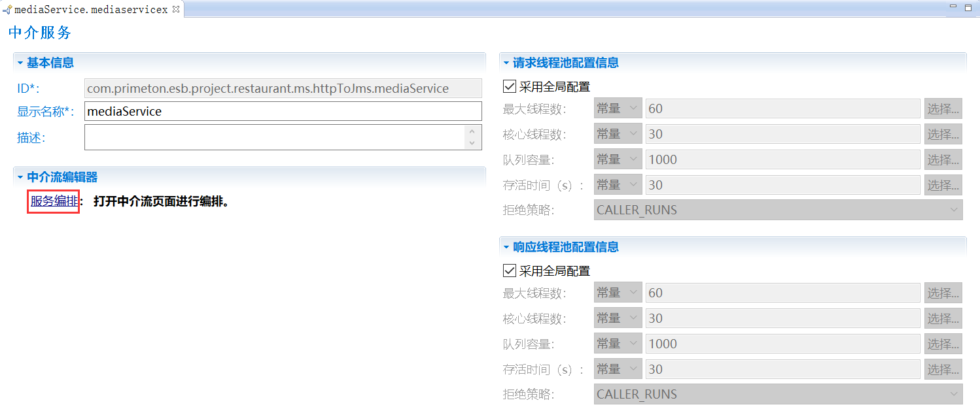This screenshot has height=411, width=980.
Task: Close the mediaService.mediaservicex editor tab
Action: point(175,9)
